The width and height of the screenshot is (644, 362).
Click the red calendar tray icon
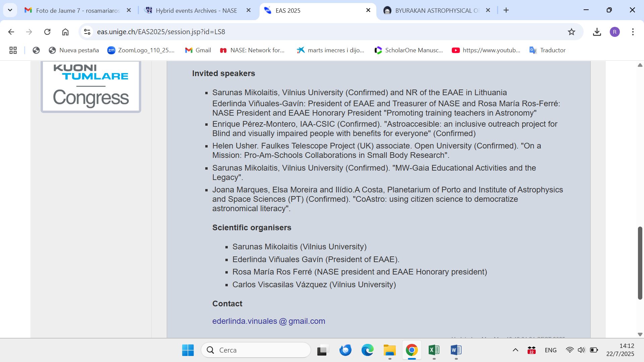pyautogui.click(x=532, y=350)
